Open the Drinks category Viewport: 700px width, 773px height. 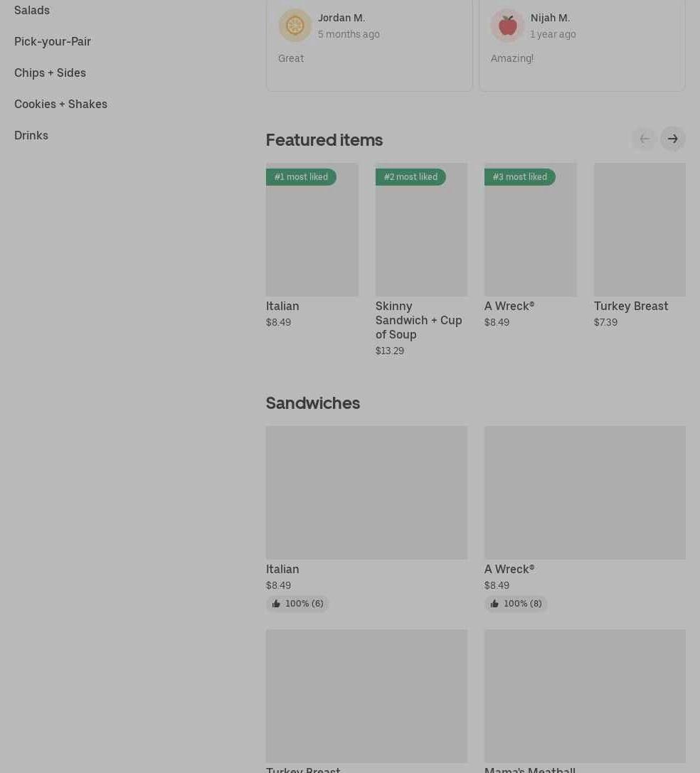pyautogui.click(x=31, y=135)
